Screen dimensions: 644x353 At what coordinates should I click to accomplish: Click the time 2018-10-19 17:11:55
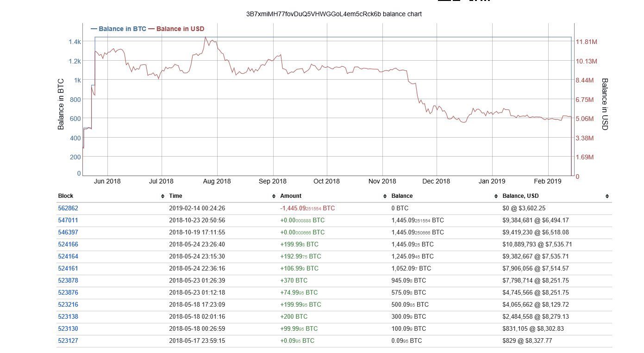pyautogui.click(x=197, y=233)
